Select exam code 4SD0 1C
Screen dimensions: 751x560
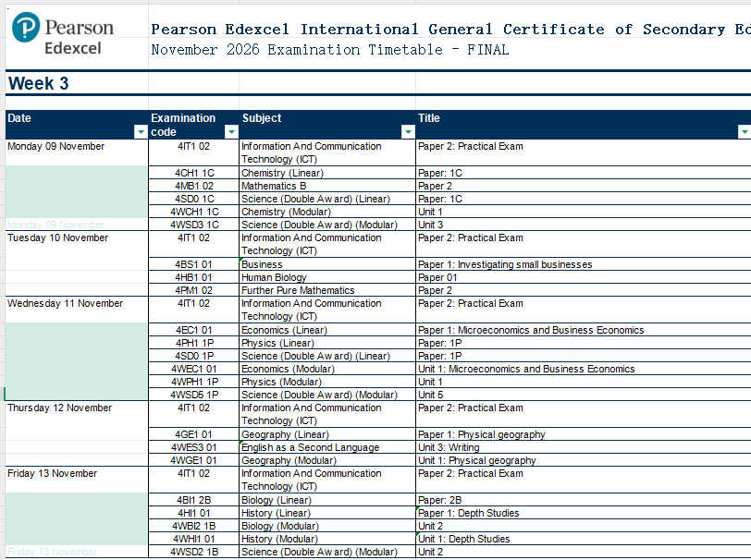coord(194,199)
